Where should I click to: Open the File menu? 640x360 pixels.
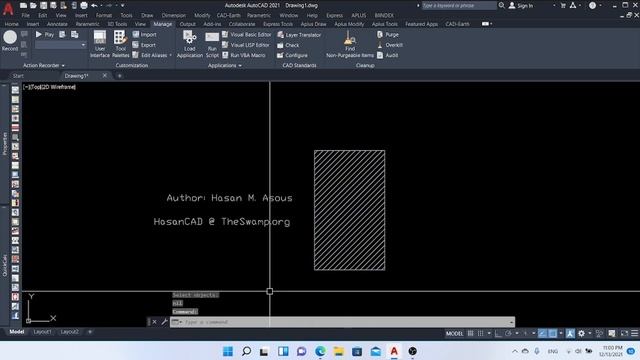25,15
